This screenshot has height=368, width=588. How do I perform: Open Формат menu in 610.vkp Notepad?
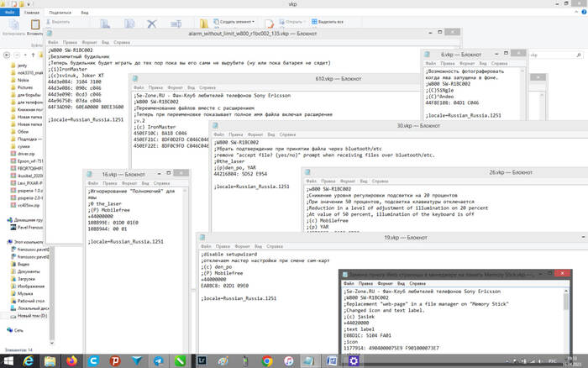point(174,87)
